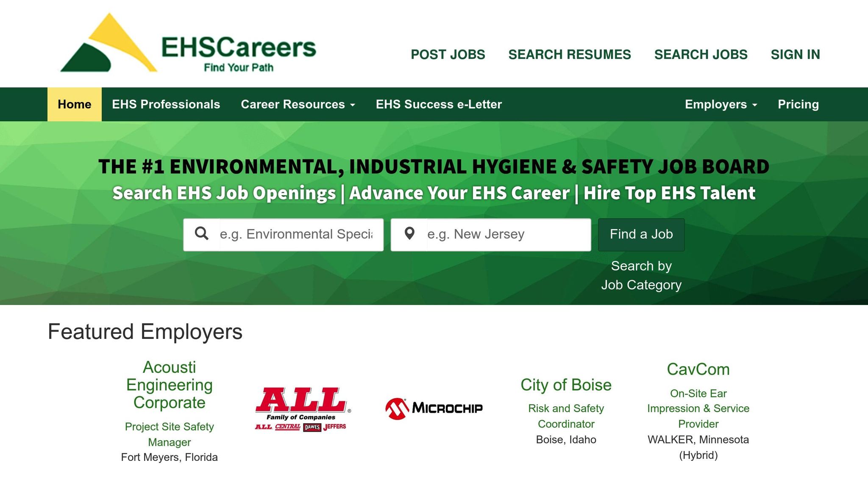Go to EHS Success e-Letter page

[x=439, y=104]
